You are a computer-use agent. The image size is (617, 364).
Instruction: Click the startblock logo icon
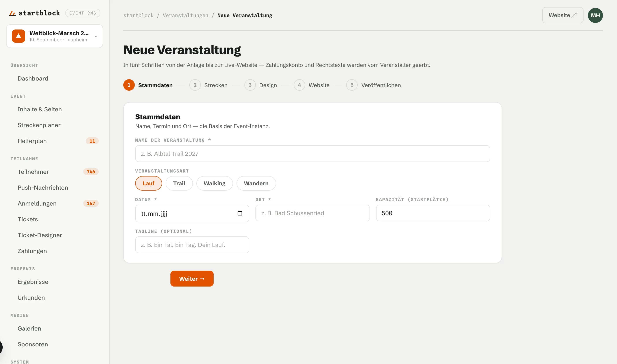tap(12, 13)
